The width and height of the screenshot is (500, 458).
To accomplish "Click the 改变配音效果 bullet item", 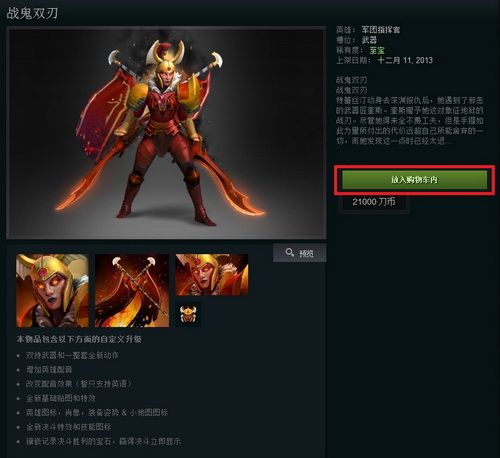I will coord(79,384).
